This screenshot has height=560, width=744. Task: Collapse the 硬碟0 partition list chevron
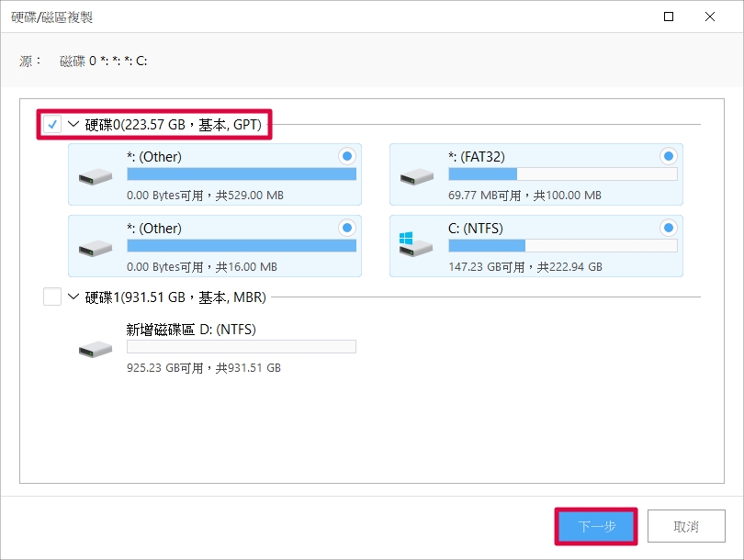pyautogui.click(x=73, y=124)
